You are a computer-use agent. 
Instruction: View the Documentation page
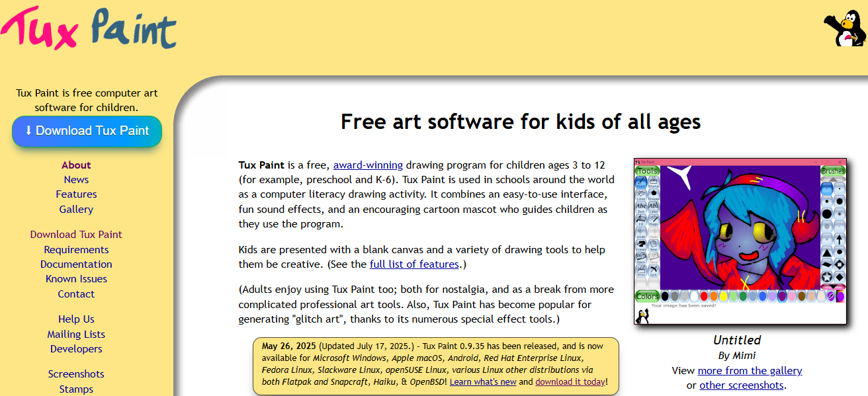pyautogui.click(x=76, y=264)
